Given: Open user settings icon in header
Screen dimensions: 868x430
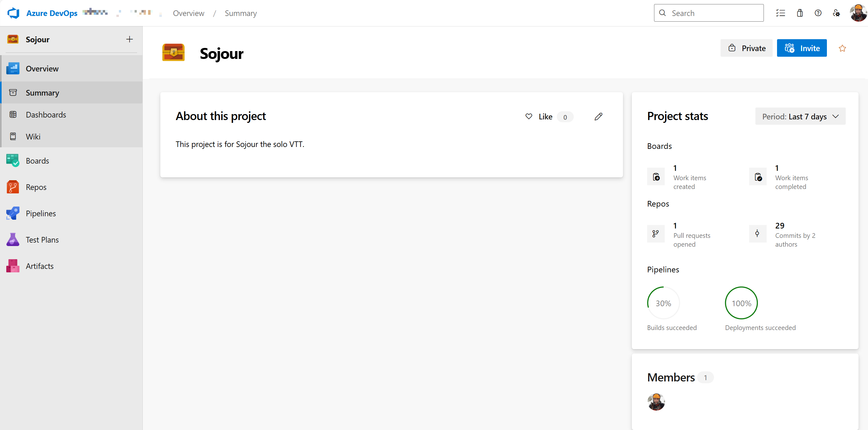Looking at the screenshot, I should [x=836, y=13].
